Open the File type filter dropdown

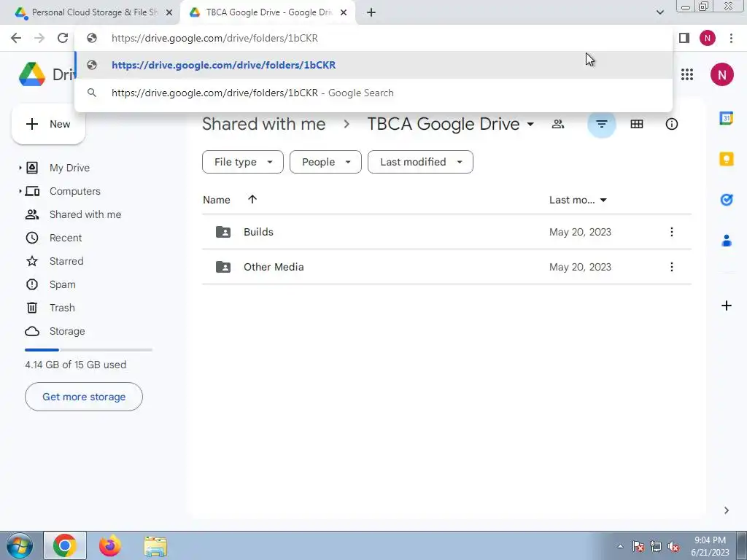click(x=242, y=162)
